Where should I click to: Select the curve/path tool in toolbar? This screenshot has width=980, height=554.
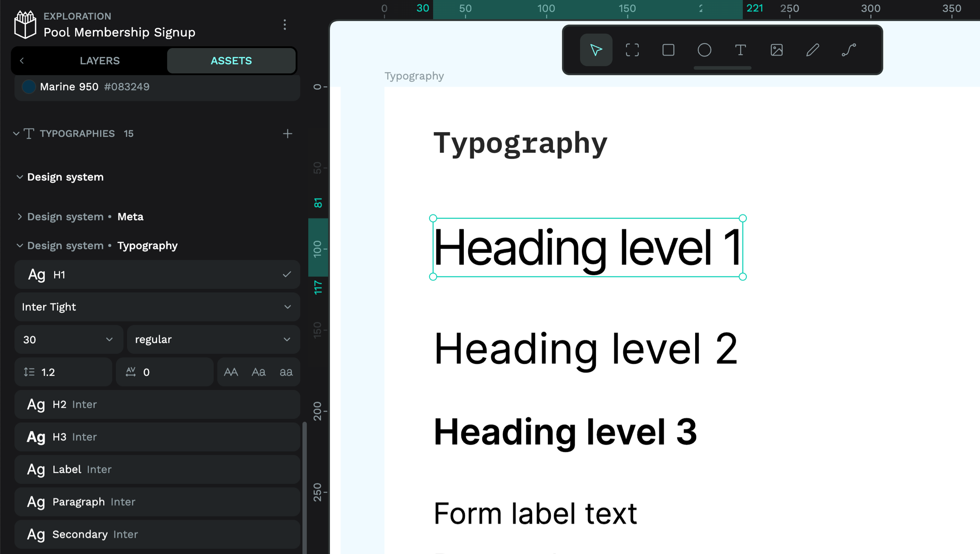coord(850,50)
